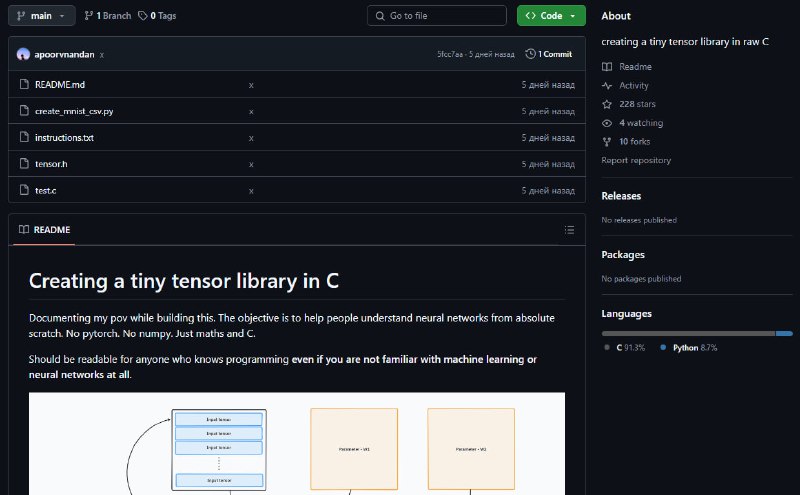Viewport: 800px width, 495px height.
Task: Open the main branch dropdown
Action: pos(42,16)
